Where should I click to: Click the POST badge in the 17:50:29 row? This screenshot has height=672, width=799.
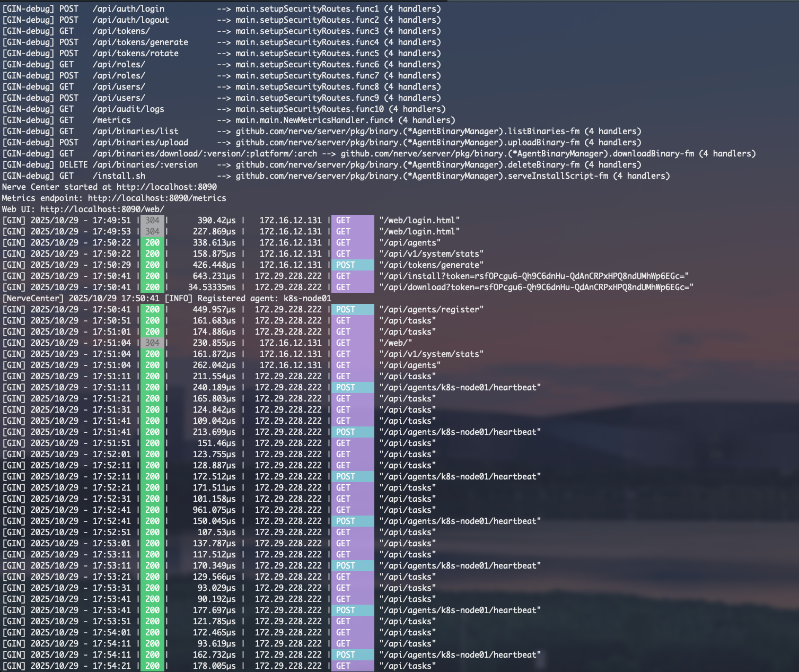[353, 265]
